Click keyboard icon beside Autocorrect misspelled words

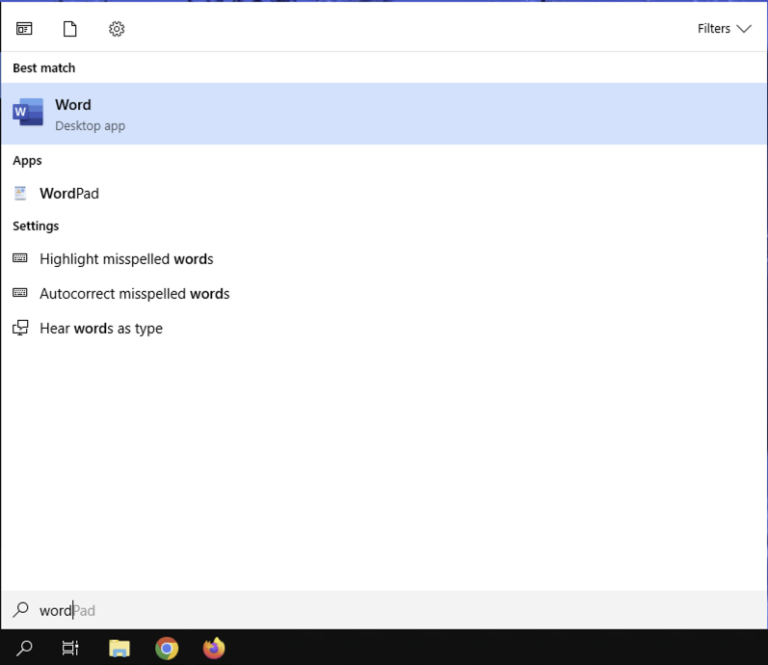pyautogui.click(x=20, y=293)
